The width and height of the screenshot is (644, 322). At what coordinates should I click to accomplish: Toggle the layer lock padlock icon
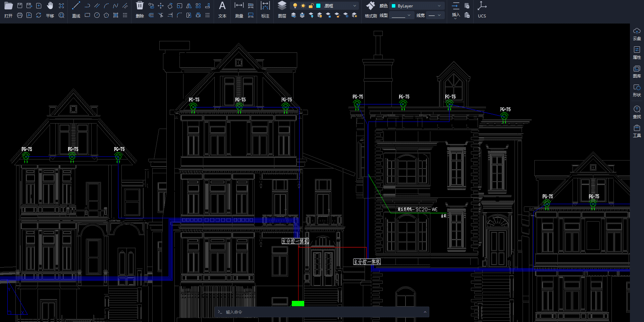[311, 6]
